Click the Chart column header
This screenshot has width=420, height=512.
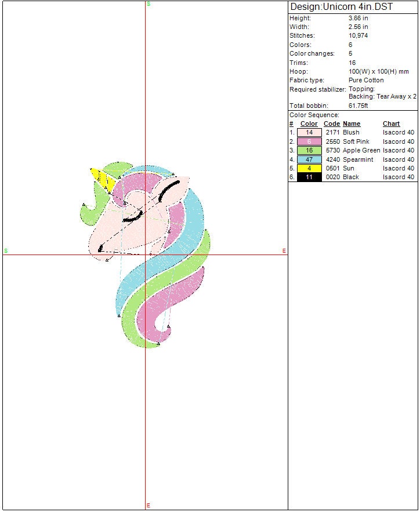pyautogui.click(x=391, y=124)
